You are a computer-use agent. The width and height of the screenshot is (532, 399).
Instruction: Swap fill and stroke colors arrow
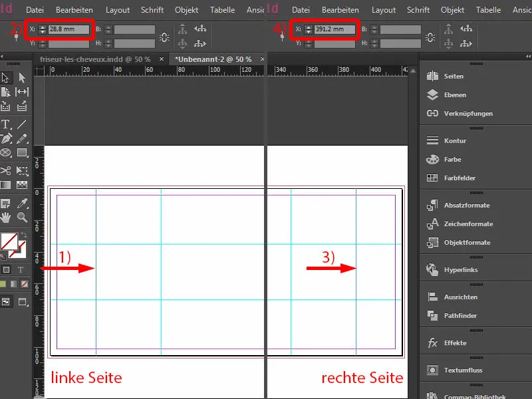click(x=23, y=235)
